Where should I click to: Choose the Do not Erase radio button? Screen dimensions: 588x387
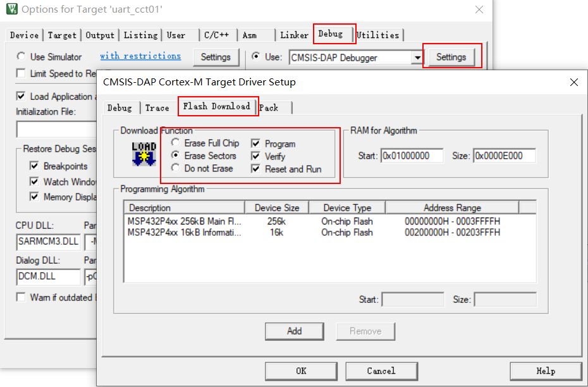[x=175, y=168]
